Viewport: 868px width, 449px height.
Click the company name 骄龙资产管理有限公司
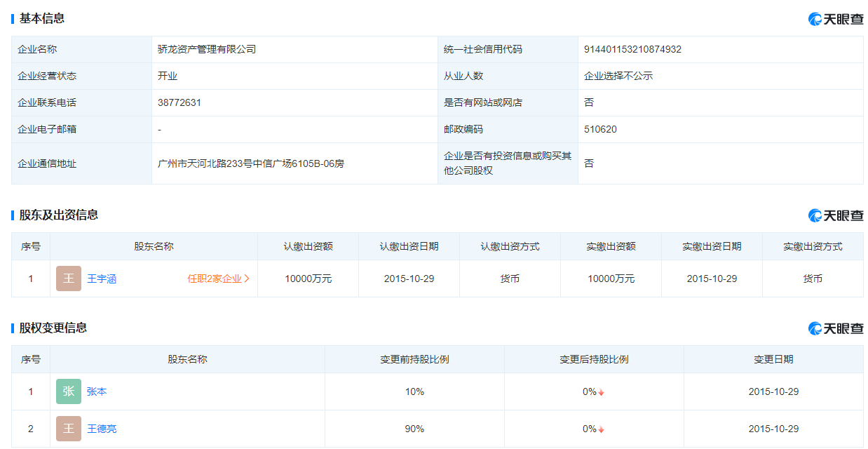pyautogui.click(x=207, y=49)
